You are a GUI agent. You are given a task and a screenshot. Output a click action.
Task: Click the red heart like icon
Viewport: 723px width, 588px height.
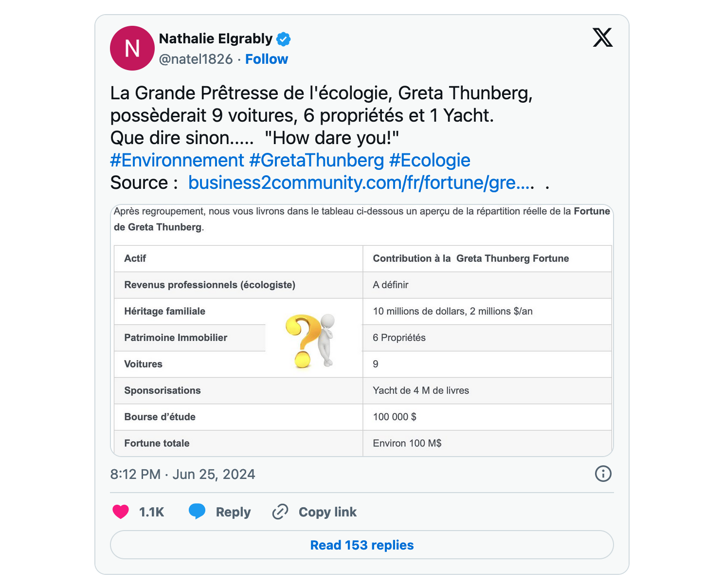click(x=121, y=512)
